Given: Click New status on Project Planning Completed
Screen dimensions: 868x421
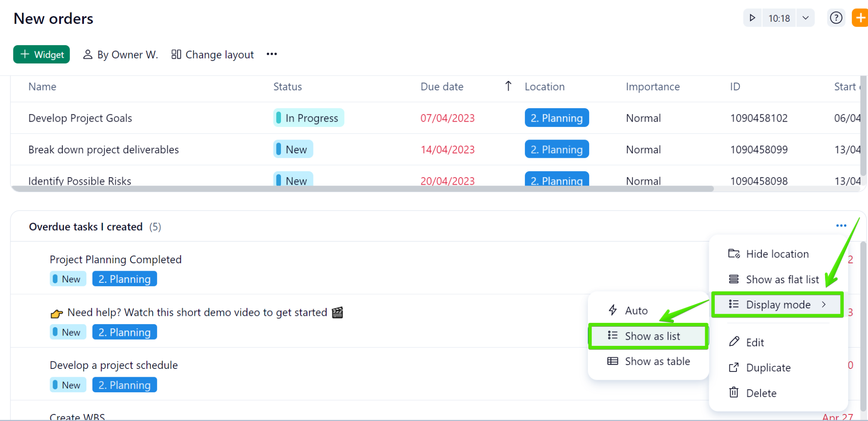Looking at the screenshot, I should pos(68,279).
